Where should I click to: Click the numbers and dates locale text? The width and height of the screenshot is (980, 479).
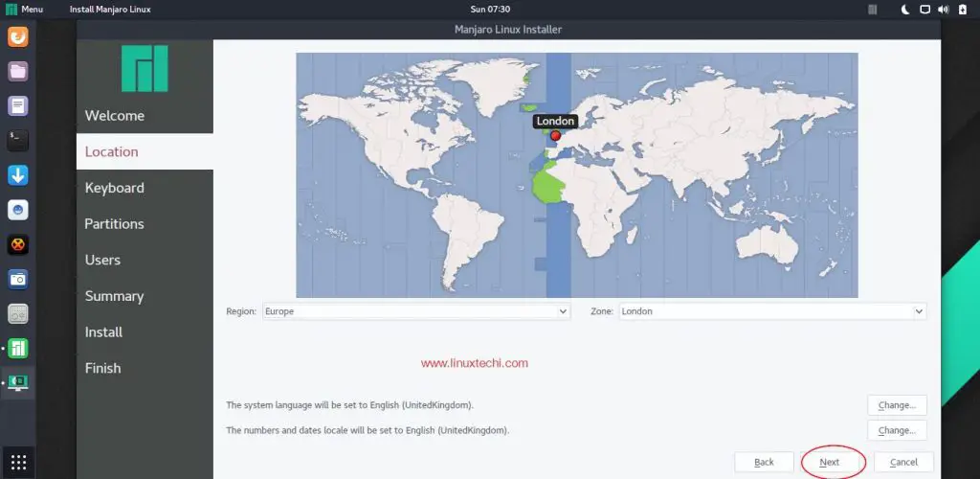tap(367, 430)
